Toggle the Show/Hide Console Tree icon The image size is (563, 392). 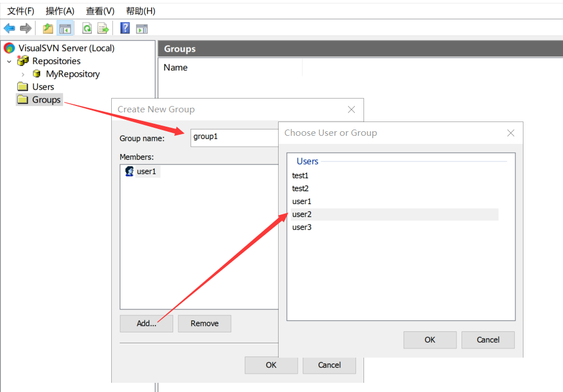coord(65,28)
